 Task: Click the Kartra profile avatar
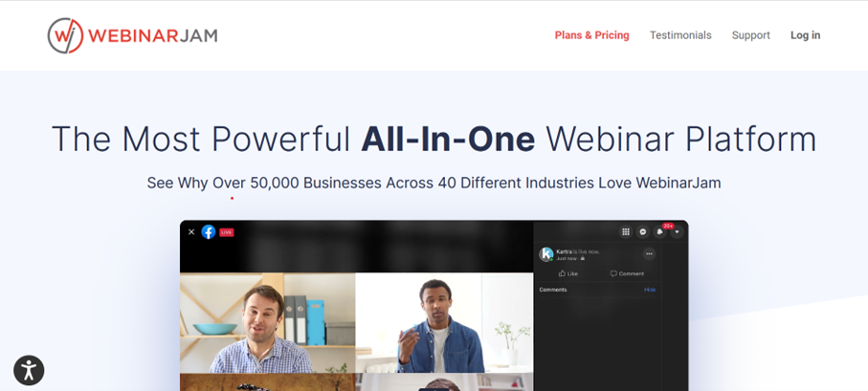tap(546, 254)
